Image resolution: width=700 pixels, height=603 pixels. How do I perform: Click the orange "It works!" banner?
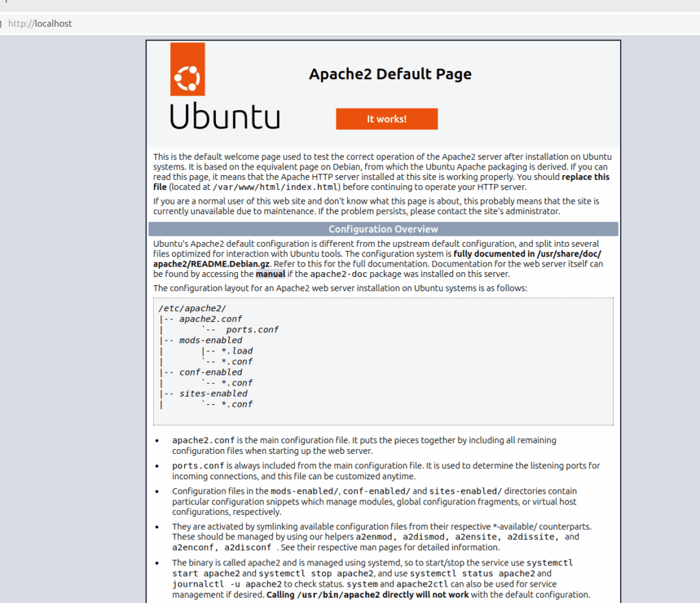point(386,119)
